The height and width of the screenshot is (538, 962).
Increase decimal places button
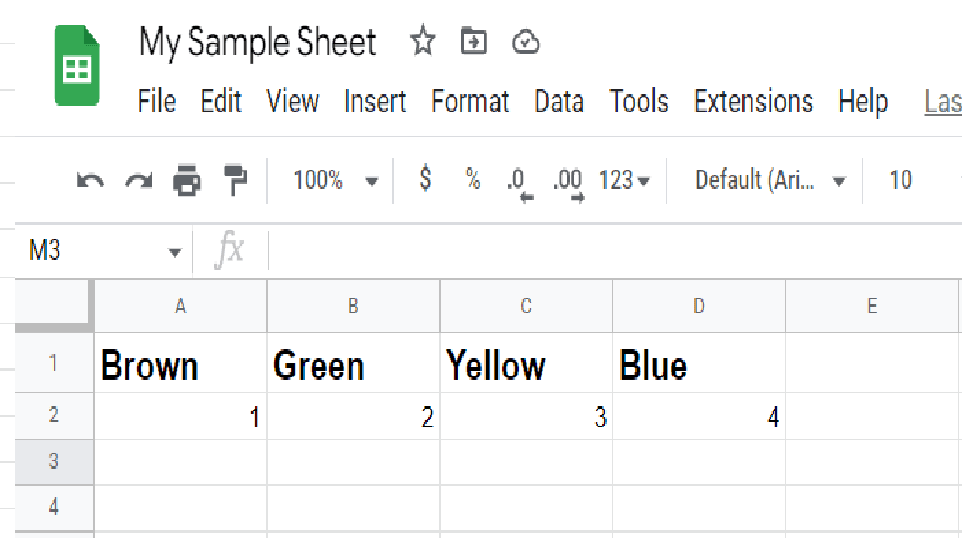tap(568, 182)
